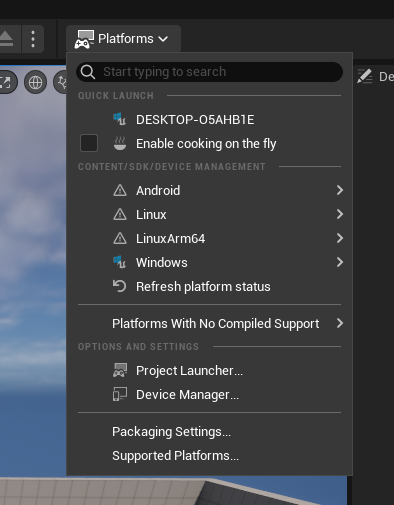Click the Platforms gamepad monitor icon
Viewport: 394px width, 505px height.
tap(84, 39)
